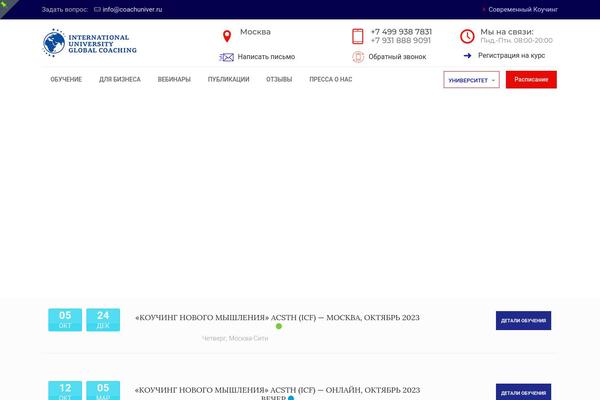Viewport: 600px width, 400px height.
Task: Open the Отзывы menu item
Action: pyautogui.click(x=279, y=79)
